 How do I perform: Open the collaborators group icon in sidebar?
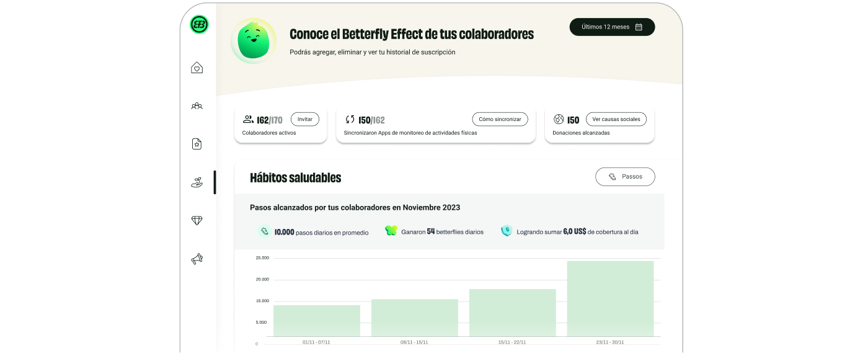coord(197,106)
